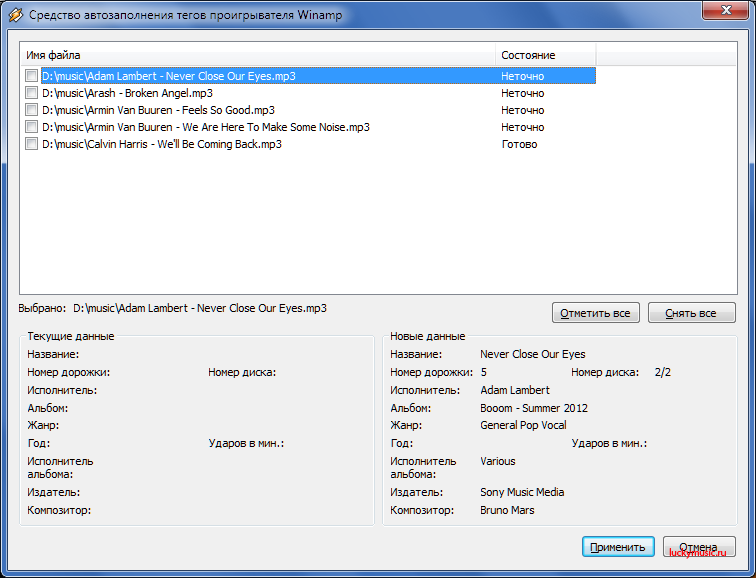Screen dimensions: 756x578
Task: Click the Winamp icon in the title bar
Action: pos(15,14)
